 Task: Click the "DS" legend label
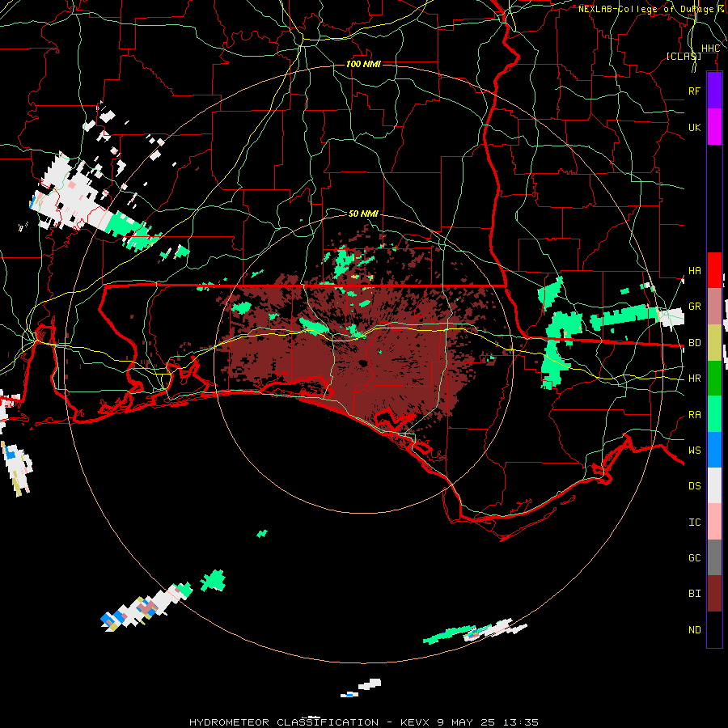click(694, 485)
